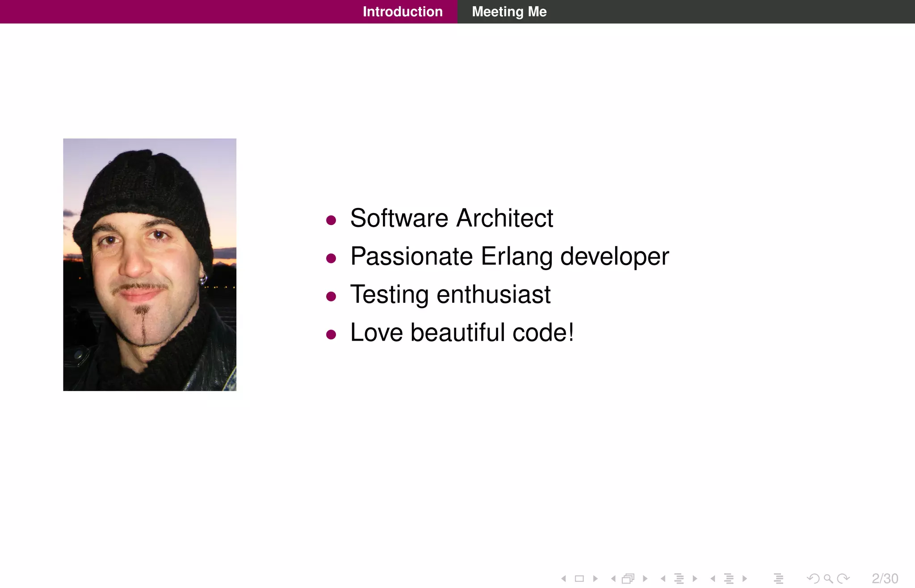Image resolution: width=915 pixels, height=588 pixels.
Task: Click the section lines navigation icon
Action: pos(729,579)
